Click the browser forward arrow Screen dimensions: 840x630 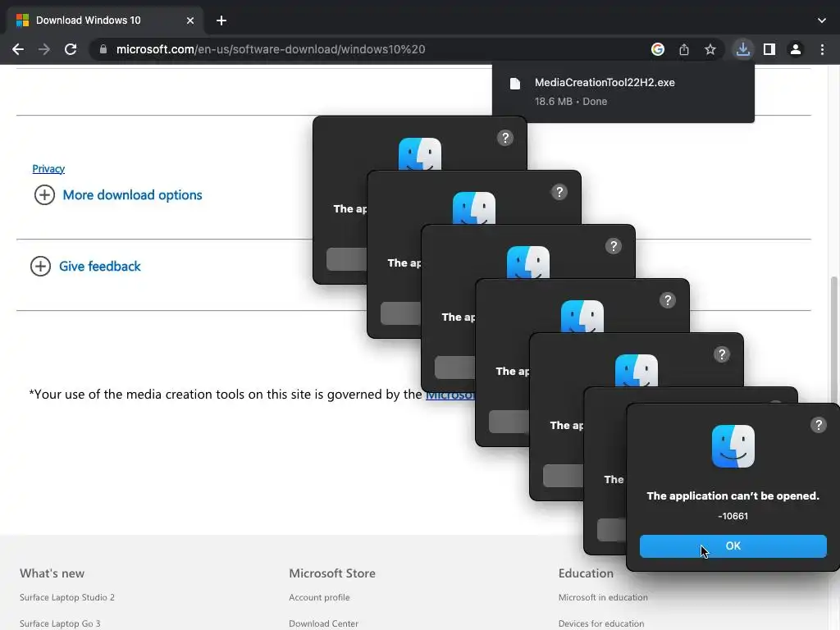(x=44, y=49)
